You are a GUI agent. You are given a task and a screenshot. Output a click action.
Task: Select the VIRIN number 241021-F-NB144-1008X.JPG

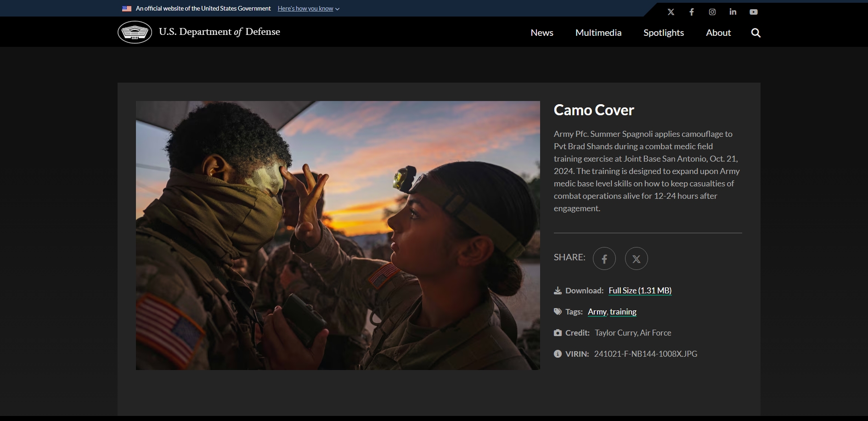click(x=646, y=354)
